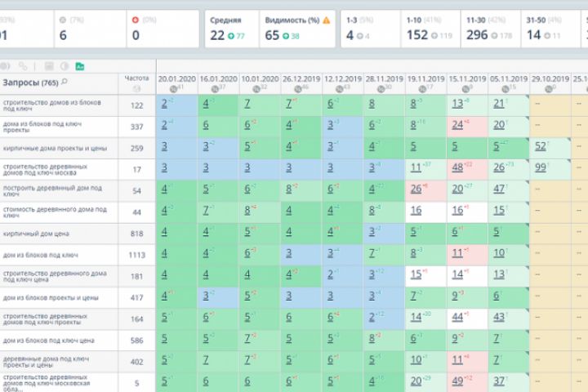Filter by the 31-50 positions card
This screenshot has height=392, width=588.
(x=550, y=29)
